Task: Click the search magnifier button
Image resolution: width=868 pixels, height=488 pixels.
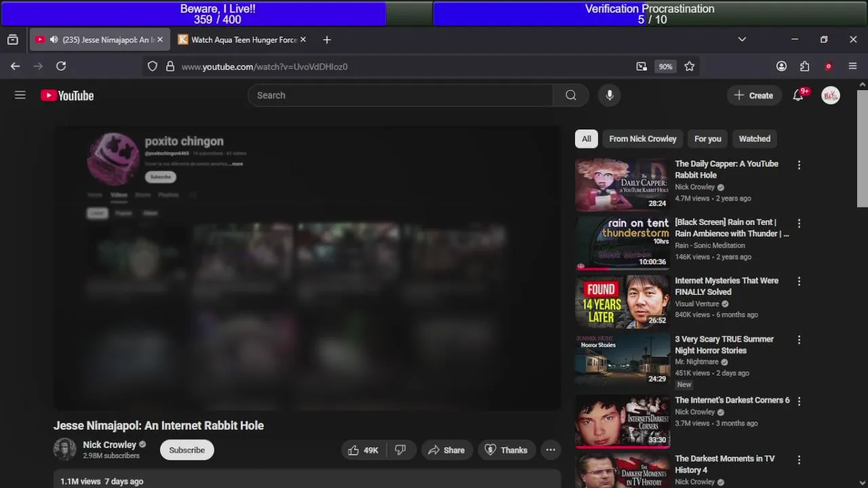Action: tap(571, 96)
